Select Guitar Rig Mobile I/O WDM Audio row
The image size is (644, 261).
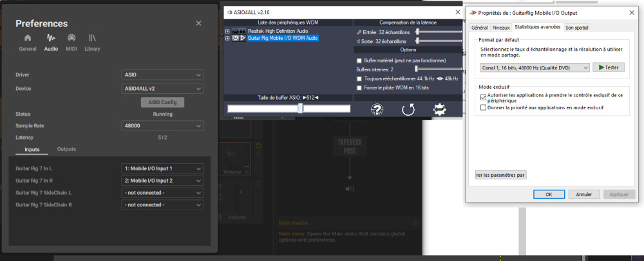coord(283,38)
